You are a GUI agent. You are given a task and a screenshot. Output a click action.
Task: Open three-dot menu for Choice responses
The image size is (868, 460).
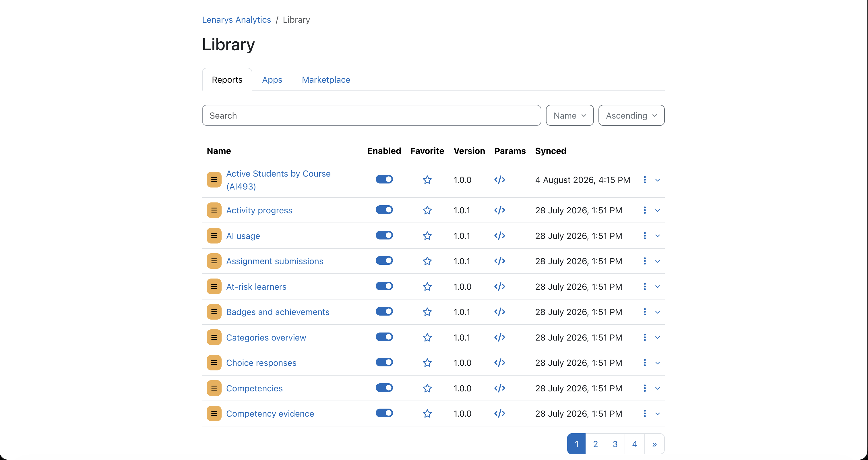[645, 363]
